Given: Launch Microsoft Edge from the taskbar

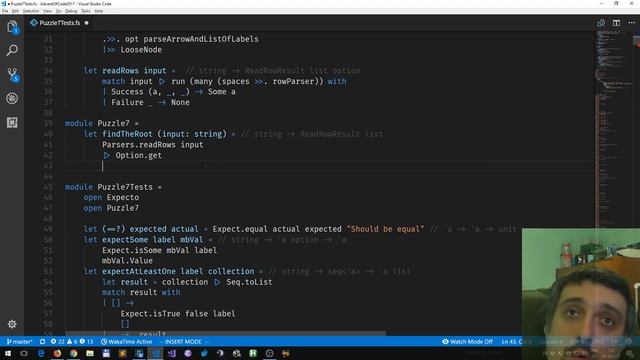Looking at the screenshot, I should point(41,353).
